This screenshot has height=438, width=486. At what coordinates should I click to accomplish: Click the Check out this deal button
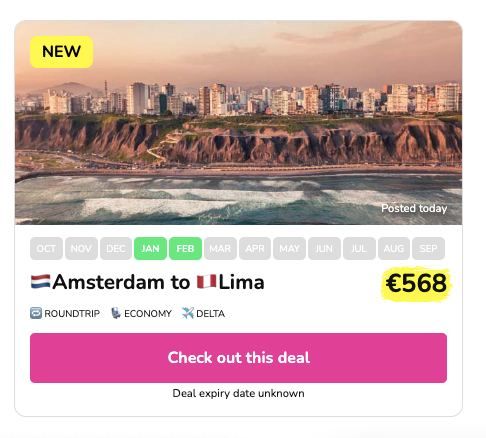pyautogui.click(x=238, y=358)
